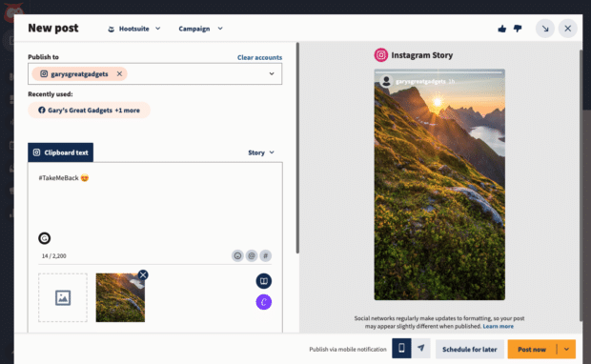Open the emoji picker icon
Image resolution: width=591 pixels, height=364 pixels.
coord(237,256)
